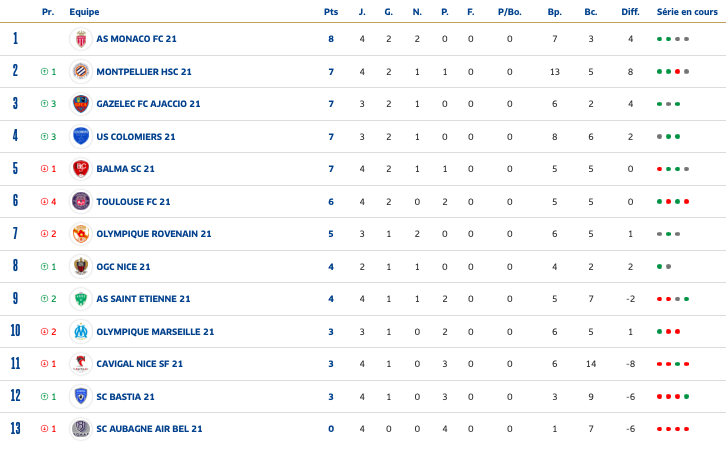The height and width of the screenshot is (450, 726).
Task: Click the Toulouse FC purple crest
Action: (81, 202)
